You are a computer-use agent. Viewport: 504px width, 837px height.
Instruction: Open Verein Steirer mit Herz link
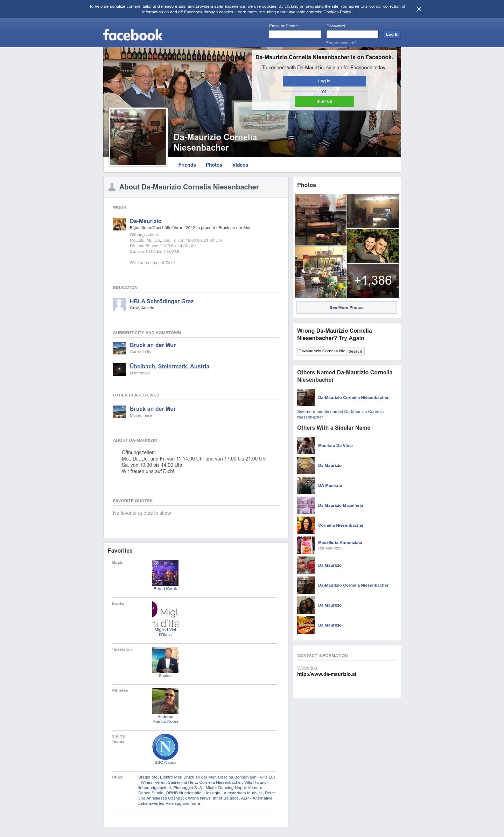click(176, 782)
